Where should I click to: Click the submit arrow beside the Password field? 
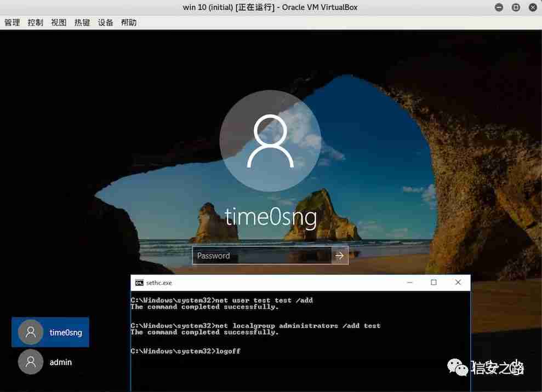(340, 255)
